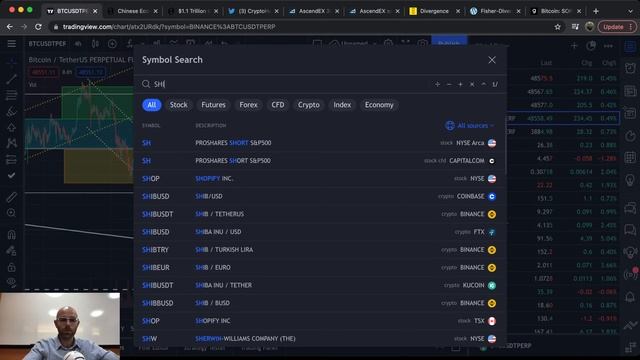Open the ideas lightbulb icon in right sidebar

pyautogui.click(x=630, y=180)
